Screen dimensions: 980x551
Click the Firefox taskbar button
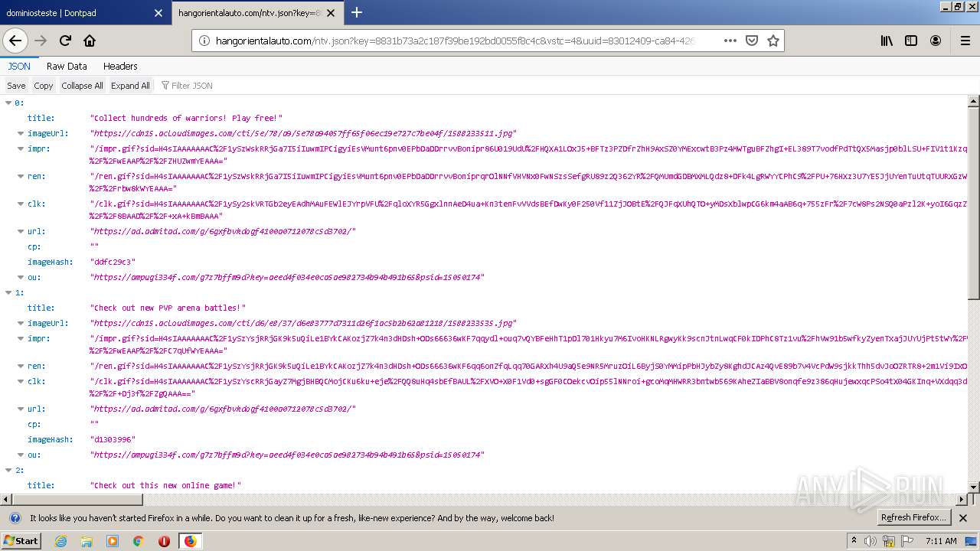click(190, 541)
